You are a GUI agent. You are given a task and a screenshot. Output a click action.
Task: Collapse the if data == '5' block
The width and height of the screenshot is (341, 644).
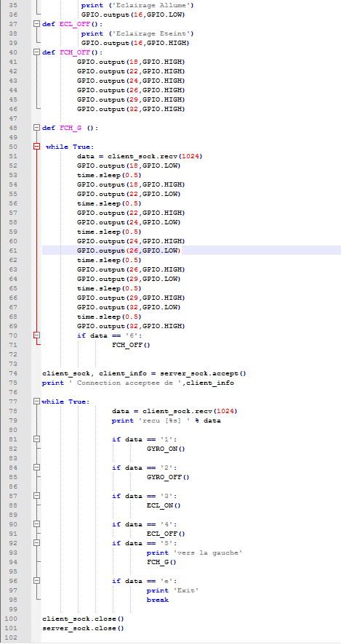36,543
